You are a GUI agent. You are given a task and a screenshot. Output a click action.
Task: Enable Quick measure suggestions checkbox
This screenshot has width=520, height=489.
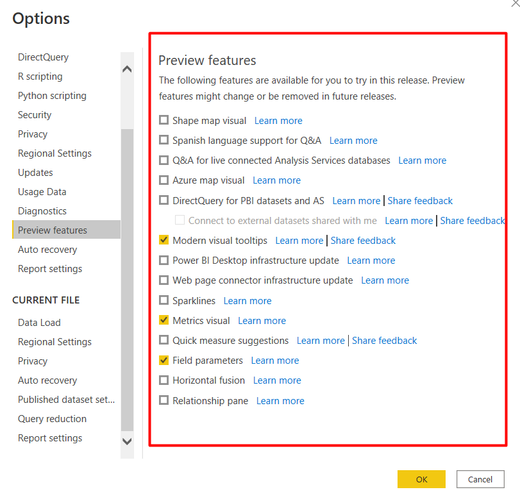click(x=164, y=340)
